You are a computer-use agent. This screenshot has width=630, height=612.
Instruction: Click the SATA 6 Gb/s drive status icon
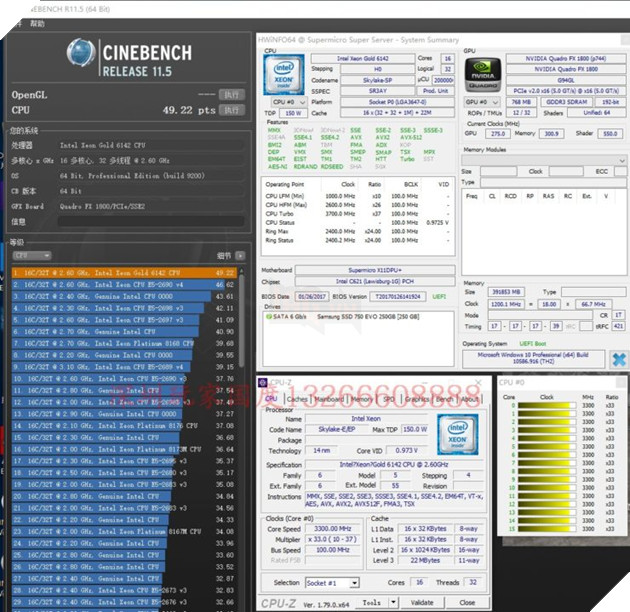[x=269, y=317]
